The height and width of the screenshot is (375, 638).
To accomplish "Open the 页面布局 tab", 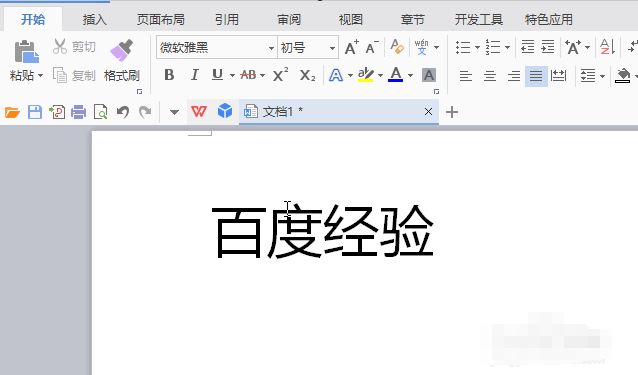I will click(x=161, y=20).
